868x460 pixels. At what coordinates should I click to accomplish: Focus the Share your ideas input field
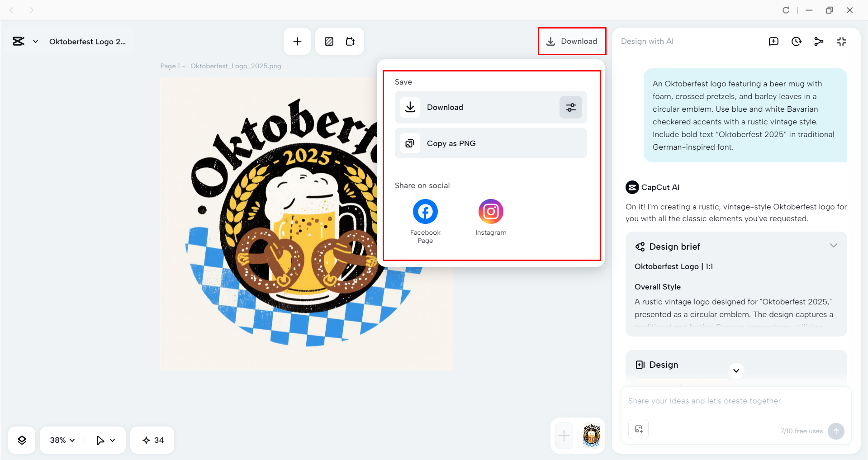click(736, 401)
